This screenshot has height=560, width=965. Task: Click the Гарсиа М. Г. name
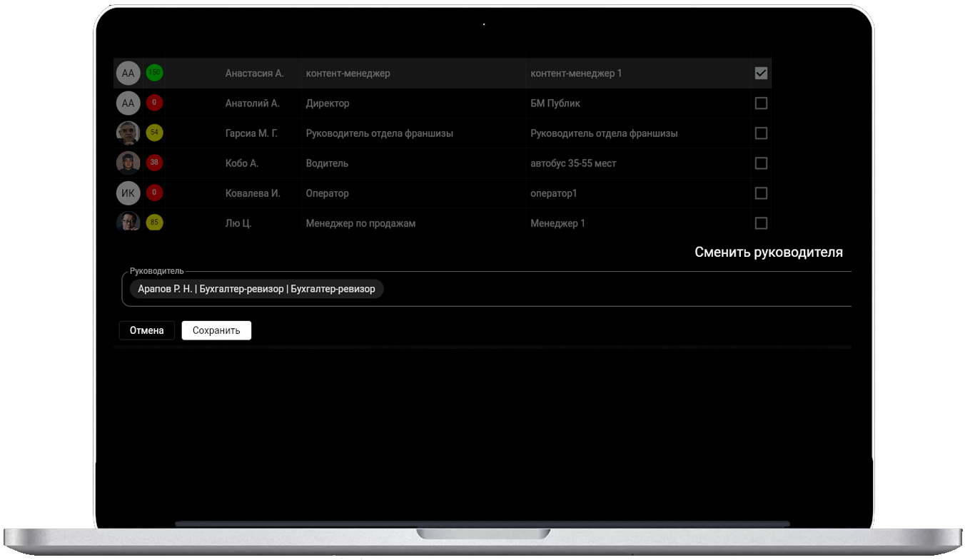click(251, 133)
